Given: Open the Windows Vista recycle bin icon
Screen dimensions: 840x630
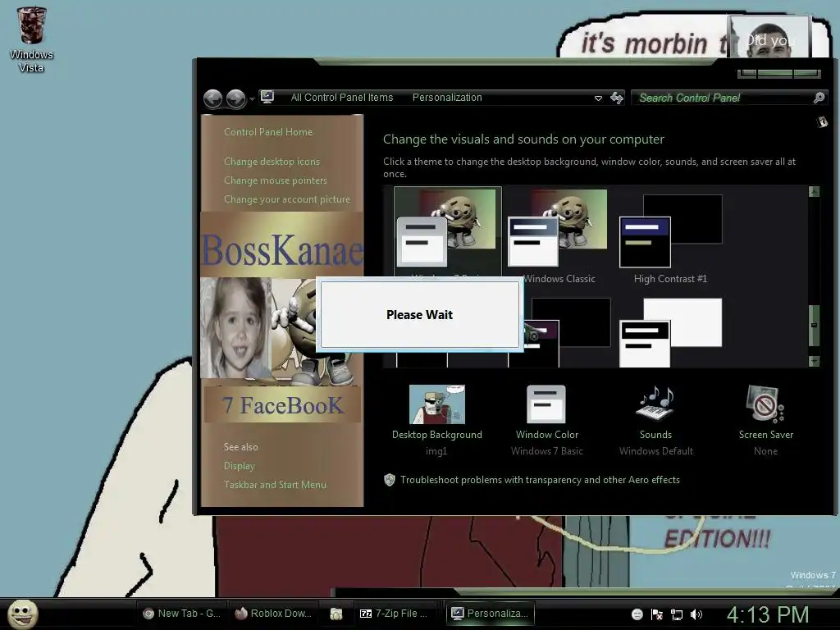Looking at the screenshot, I should [31, 39].
